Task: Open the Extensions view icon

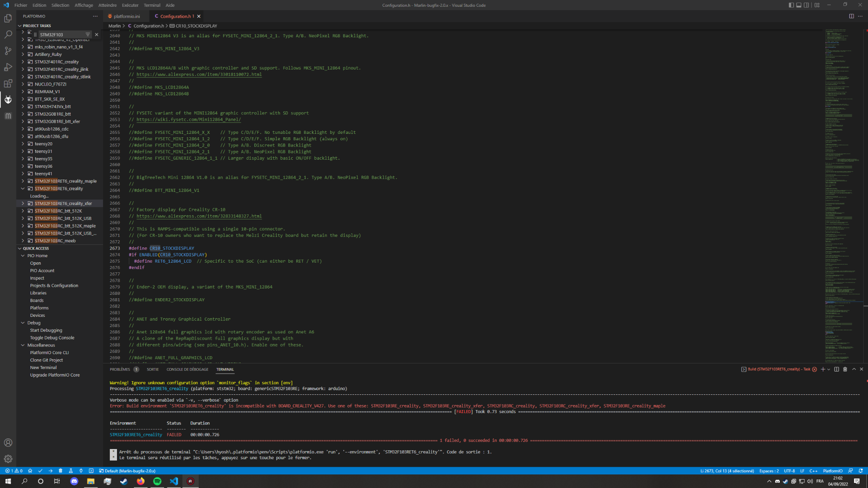Action: (x=8, y=83)
